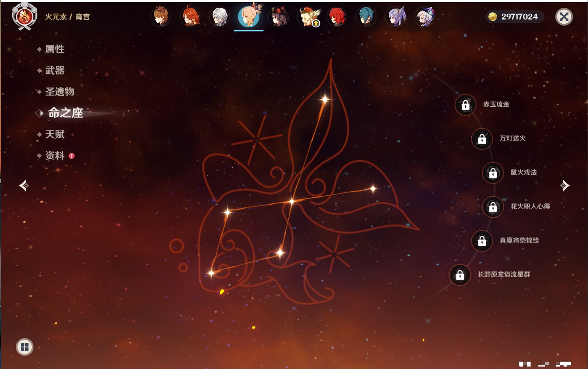Screen dimensions: 588x369
Task: Click the 赤玉琉金 constellation name
Action: (x=496, y=104)
